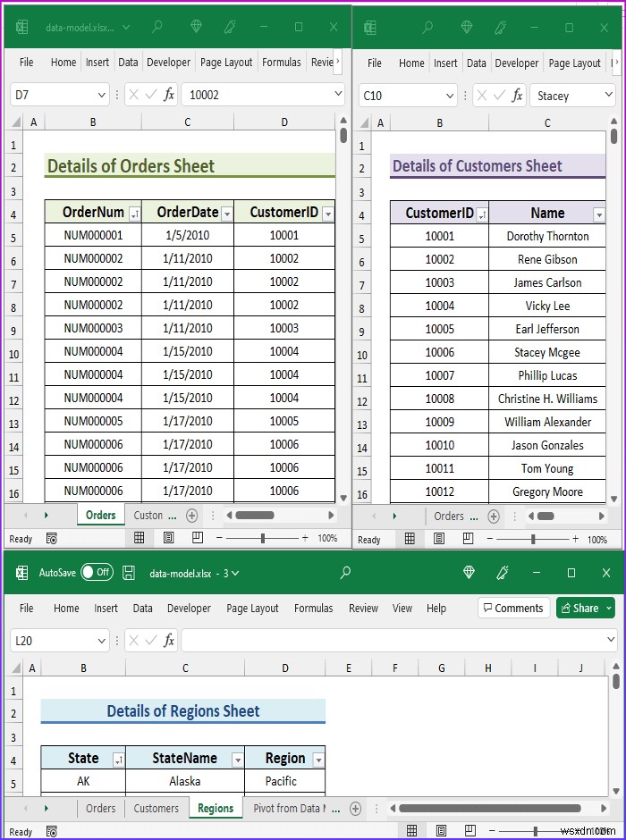This screenshot has height=840, width=626.
Task: Click vertical scrollbar down arrow in Orders window
Action: [x=343, y=498]
